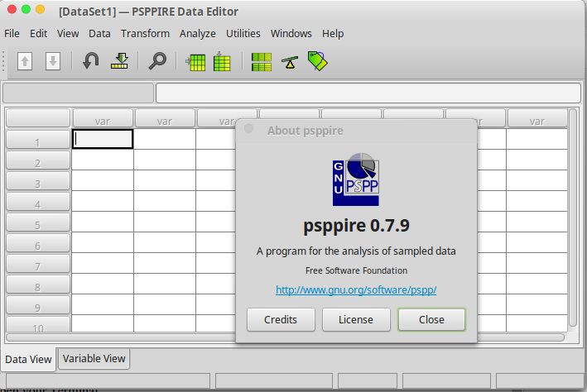Click the License button

[x=356, y=319]
